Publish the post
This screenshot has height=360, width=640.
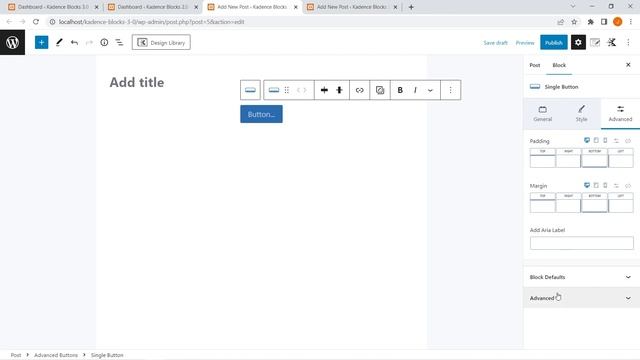(553, 42)
